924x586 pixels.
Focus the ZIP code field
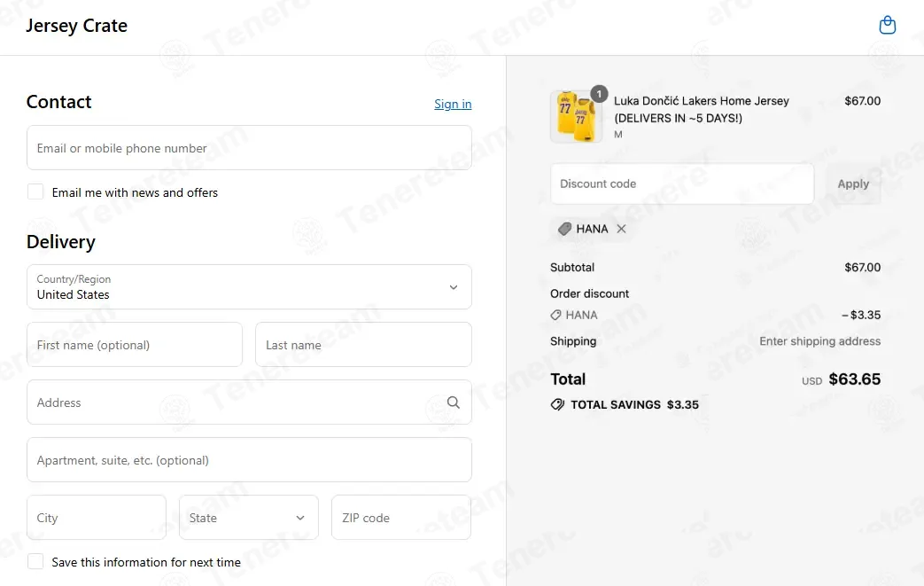pyautogui.click(x=401, y=517)
